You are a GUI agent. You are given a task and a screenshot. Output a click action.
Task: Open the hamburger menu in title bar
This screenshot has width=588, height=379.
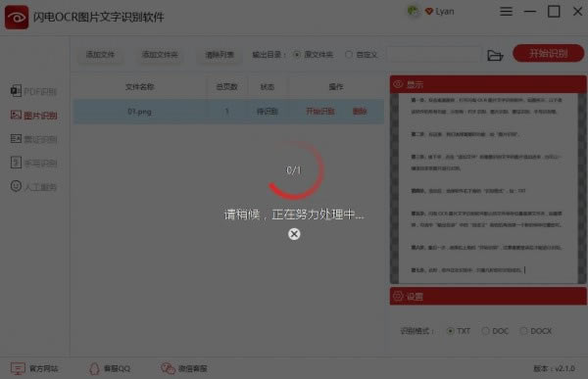point(506,12)
